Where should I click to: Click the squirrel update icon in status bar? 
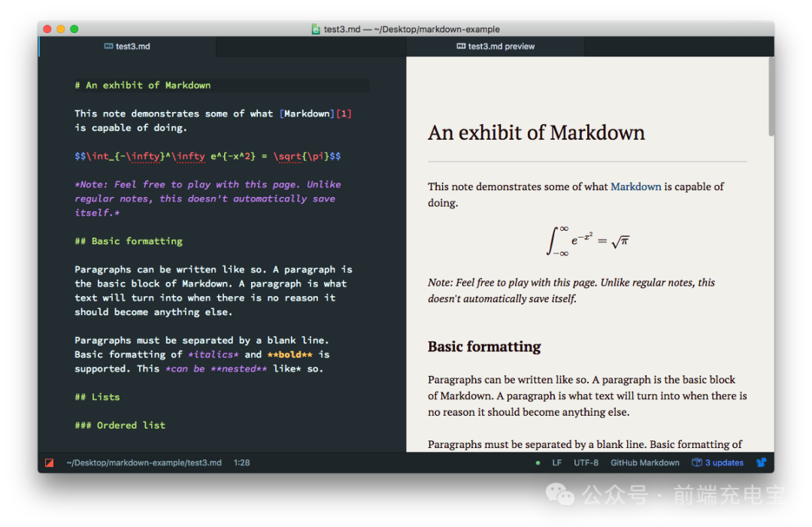coord(761,463)
